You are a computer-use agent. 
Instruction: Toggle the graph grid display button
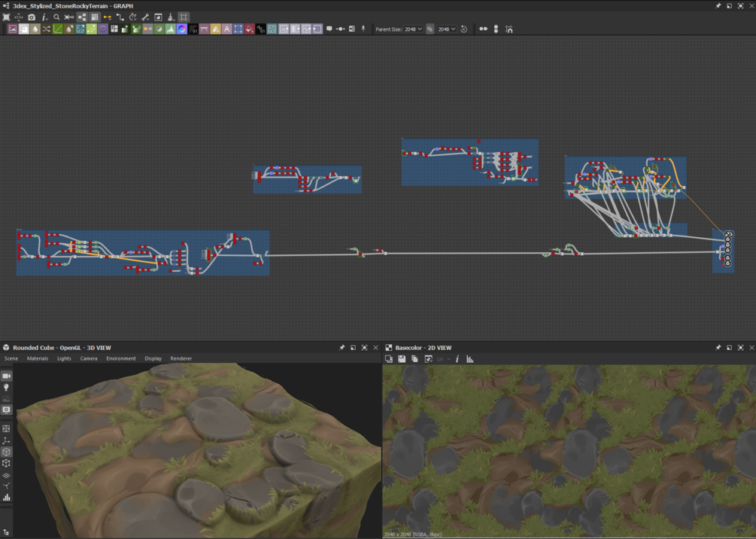pyautogui.click(x=184, y=17)
